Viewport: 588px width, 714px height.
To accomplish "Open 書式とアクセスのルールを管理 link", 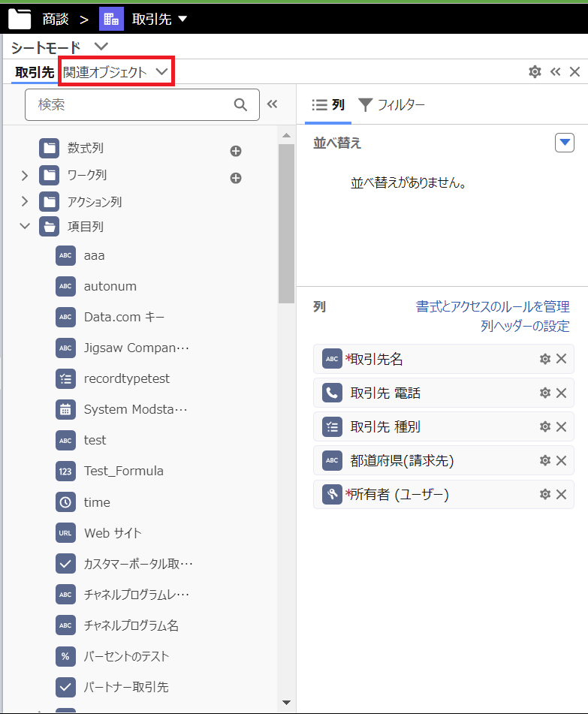I will (493, 306).
